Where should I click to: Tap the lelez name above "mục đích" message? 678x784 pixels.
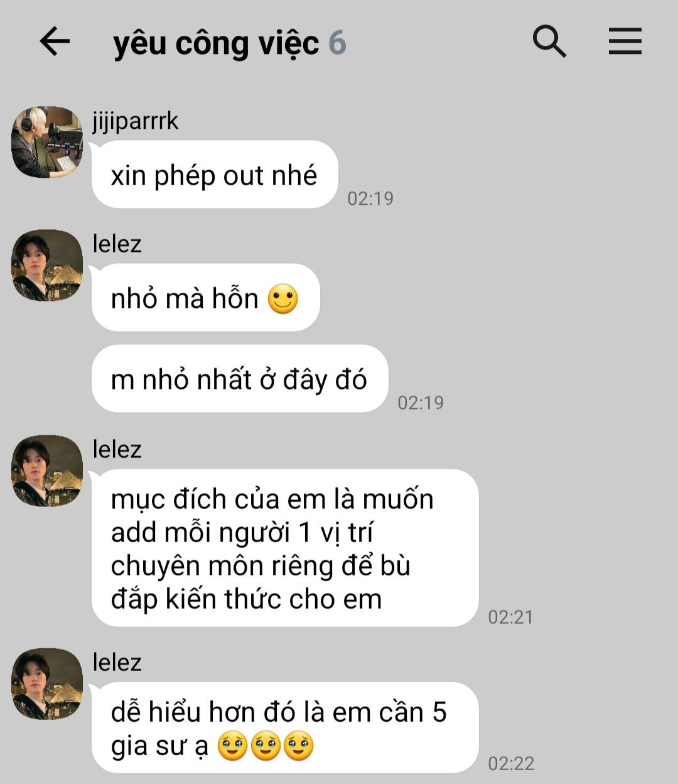click(x=117, y=449)
